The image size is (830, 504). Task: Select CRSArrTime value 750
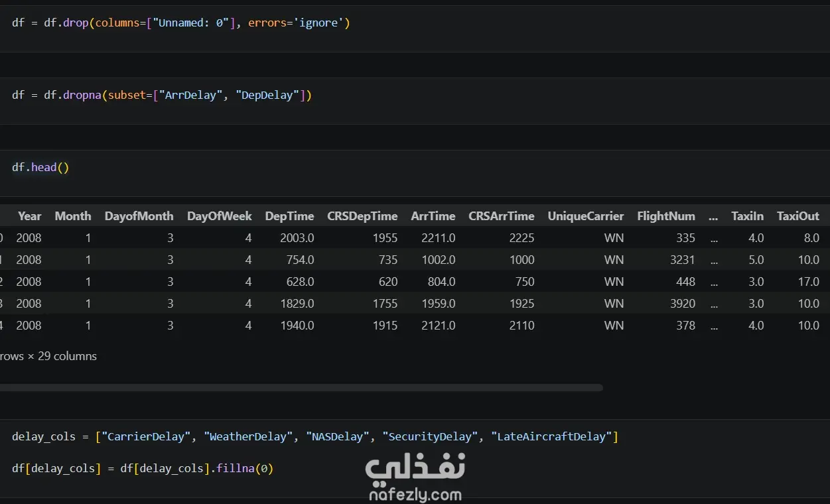525,282
